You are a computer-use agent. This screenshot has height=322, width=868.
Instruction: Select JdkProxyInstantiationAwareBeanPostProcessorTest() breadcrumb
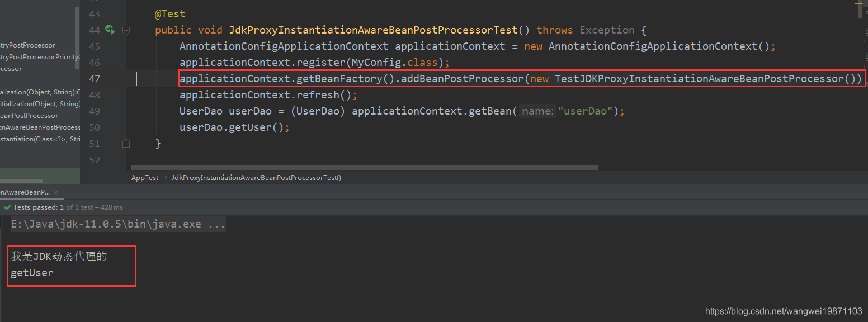point(256,177)
